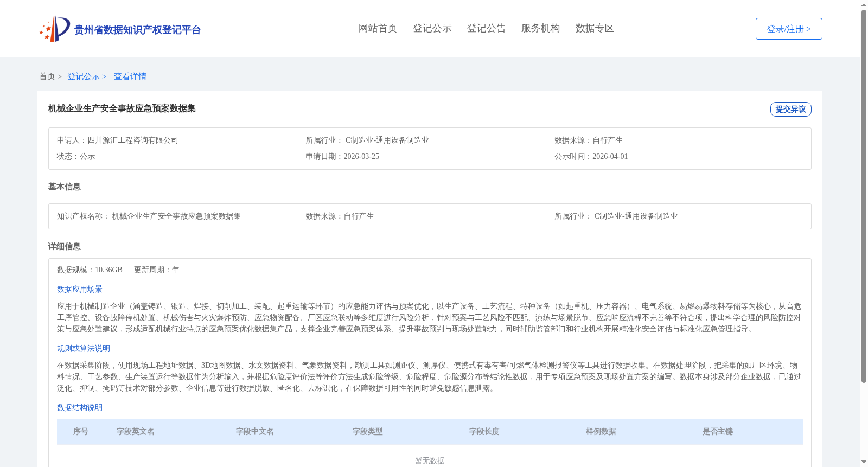Click the 贵州省数据知识产权登记平台 site title
Screen dimensions: 868x467
click(137, 30)
